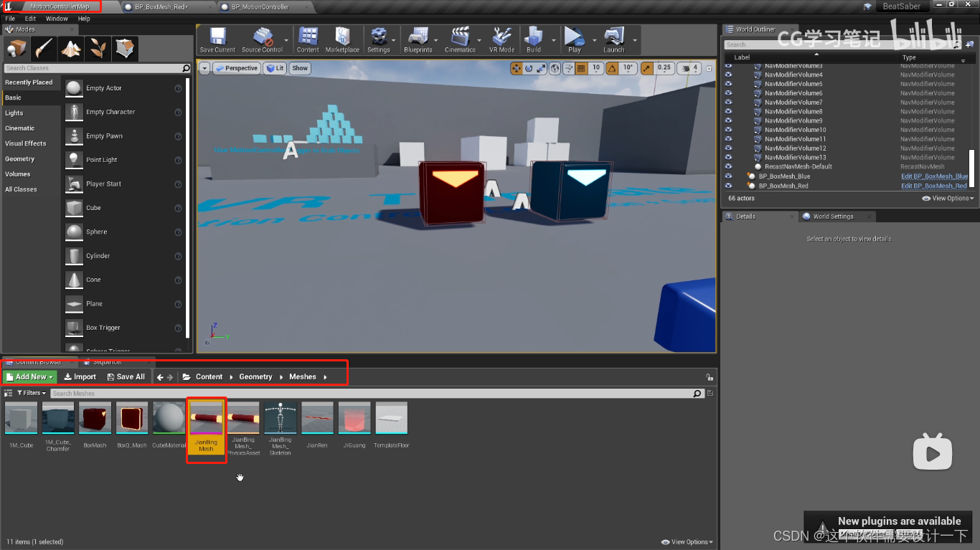Screen dimensions: 980x550
Task: Open the Marketplace toolbar icon
Action: (x=342, y=40)
